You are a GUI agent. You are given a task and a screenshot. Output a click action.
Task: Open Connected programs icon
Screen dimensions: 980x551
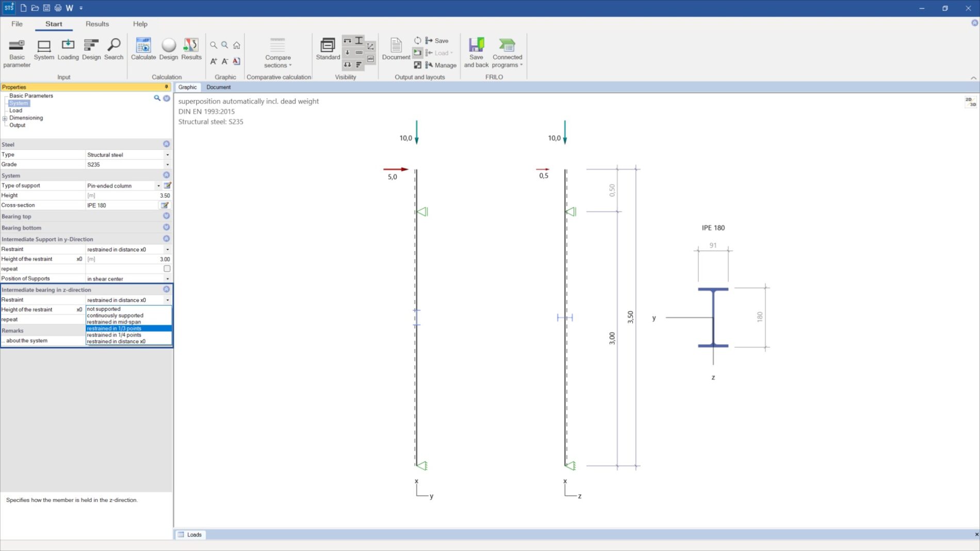pyautogui.click(x=507, y=53)
